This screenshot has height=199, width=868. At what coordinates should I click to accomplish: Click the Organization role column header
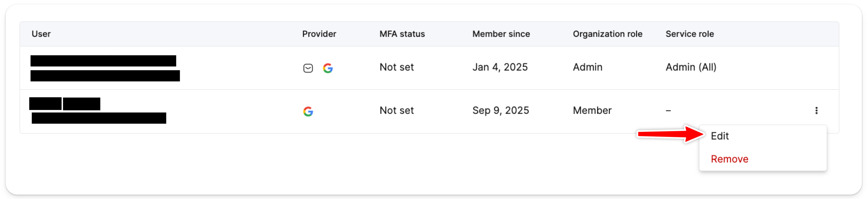[607, 34]
